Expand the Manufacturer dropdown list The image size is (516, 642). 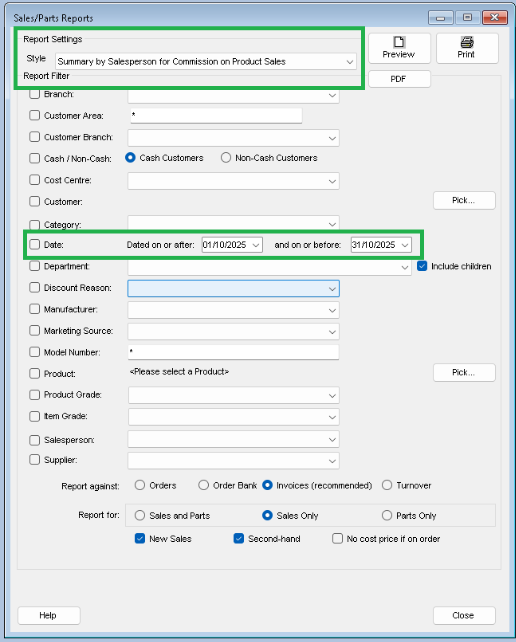(233, 310)
